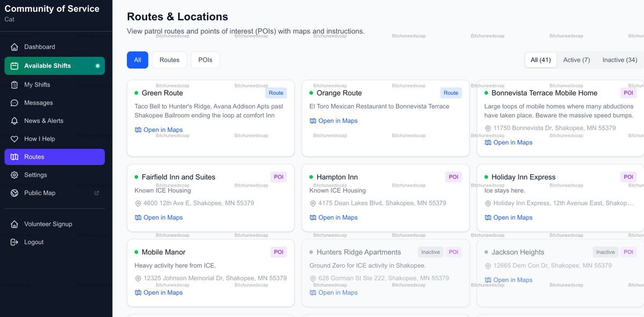This screenshot has width=644, height=317.
Task: Click location pin icon for Hampton Inn address
Action: coord(313,204)
